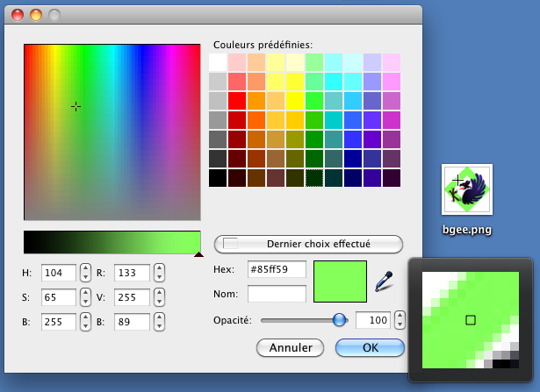Screen dimensions: 540x392
Task: Decrease H value with its down arrow
Action: tap(85, 277)
